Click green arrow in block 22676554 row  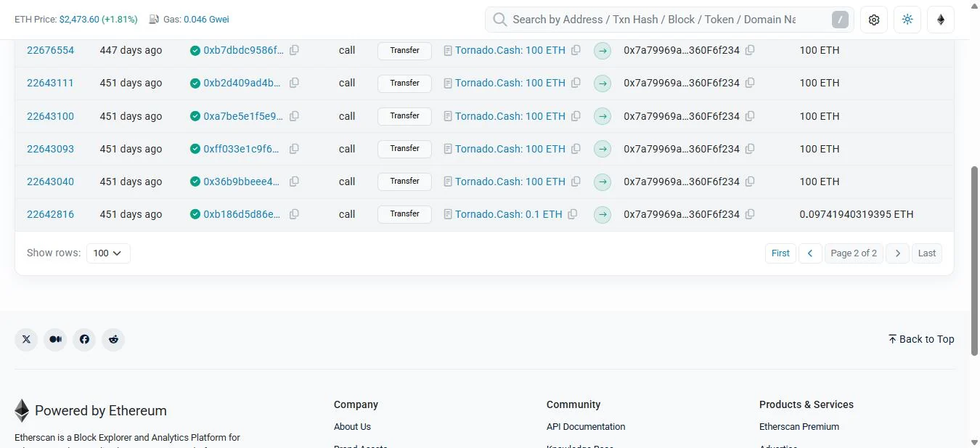(x=603, y=51)
